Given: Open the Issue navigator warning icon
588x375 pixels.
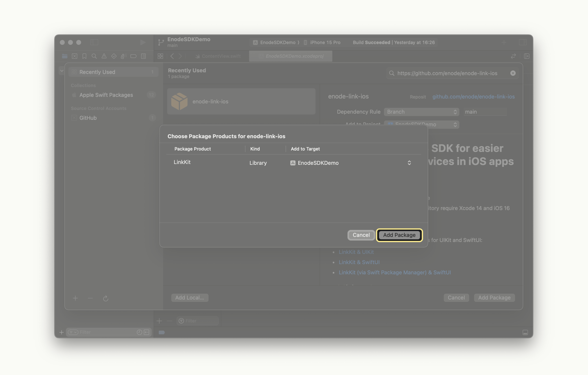Looking at the screenshot, I should pyautogui.click(x=104, y=56).
